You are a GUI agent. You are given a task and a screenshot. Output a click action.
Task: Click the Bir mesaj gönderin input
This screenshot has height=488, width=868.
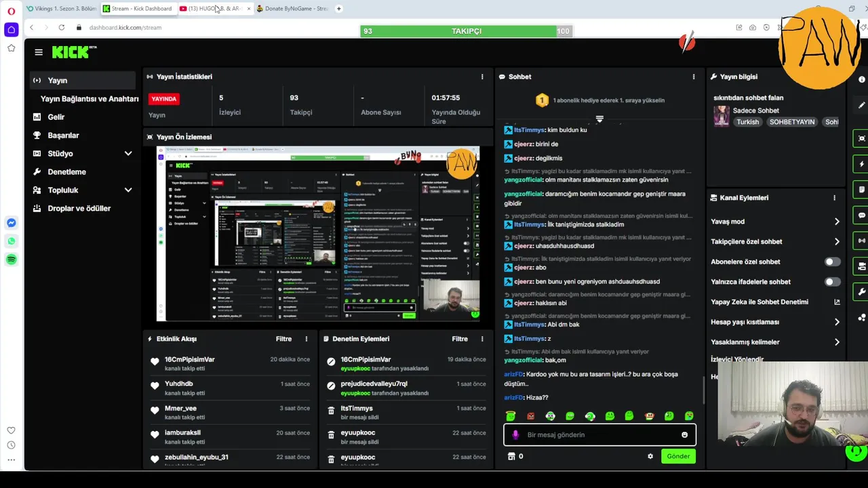(x=600, y=435)
